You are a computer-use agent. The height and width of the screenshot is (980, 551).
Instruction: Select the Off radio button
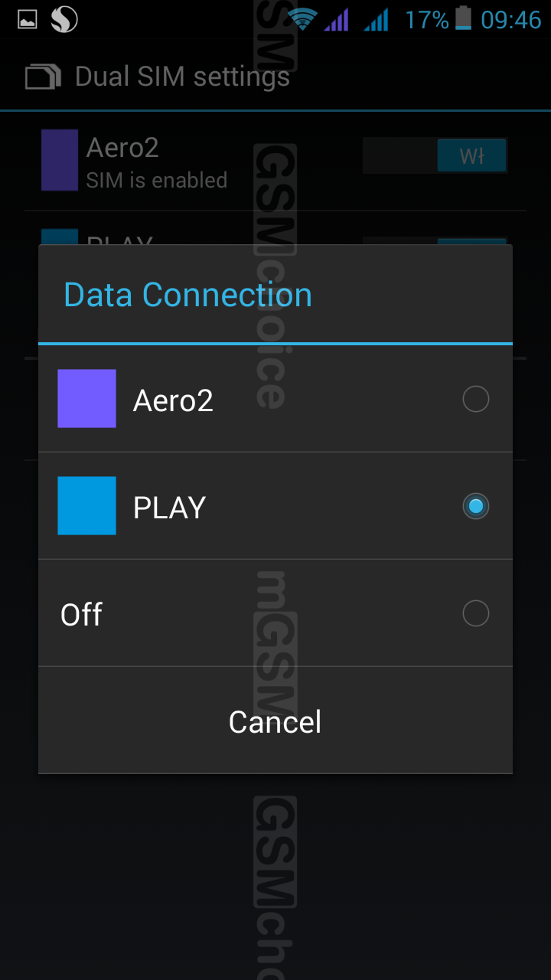point(475,613)
